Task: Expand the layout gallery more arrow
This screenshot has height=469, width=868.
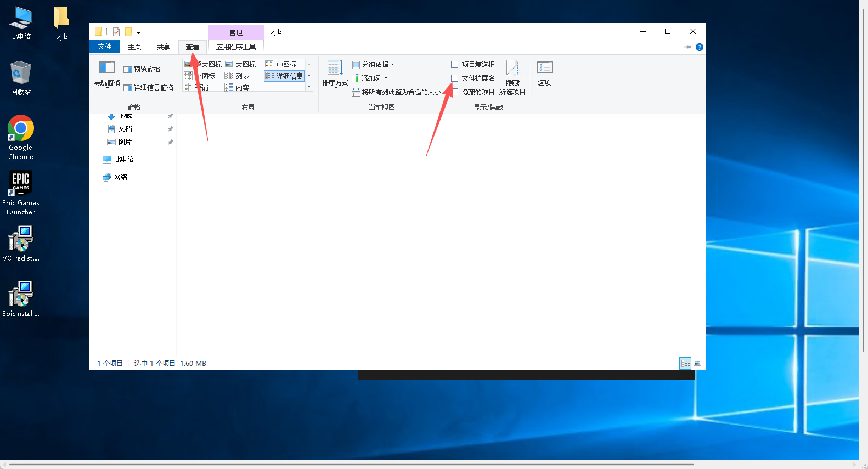Action: click(x=309, y=86)
